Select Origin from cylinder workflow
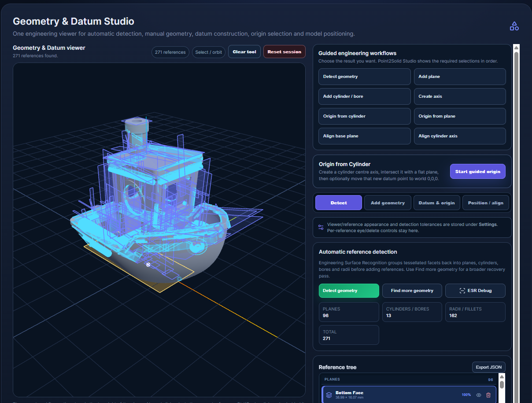The image size is (532, 403). pyautogui.click(x=365, y=116)
